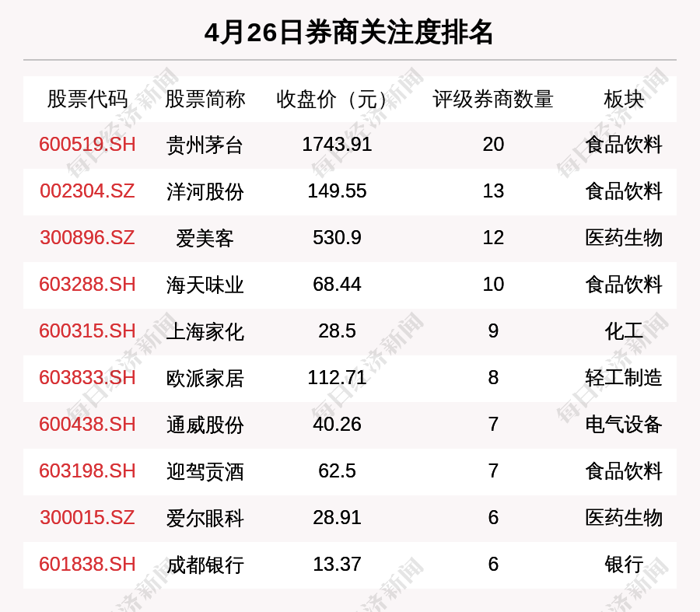The height and width of the screenshot is (612, 700).
Task: Click stock code 600315.SH
Action: [87, 331]
